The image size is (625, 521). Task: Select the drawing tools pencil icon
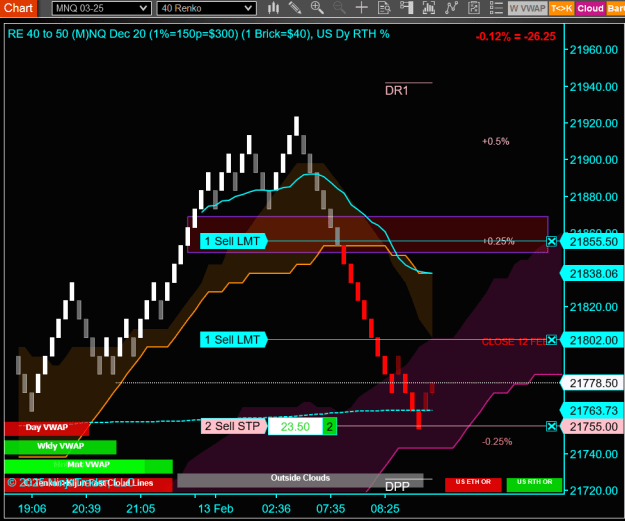[295, 8]
